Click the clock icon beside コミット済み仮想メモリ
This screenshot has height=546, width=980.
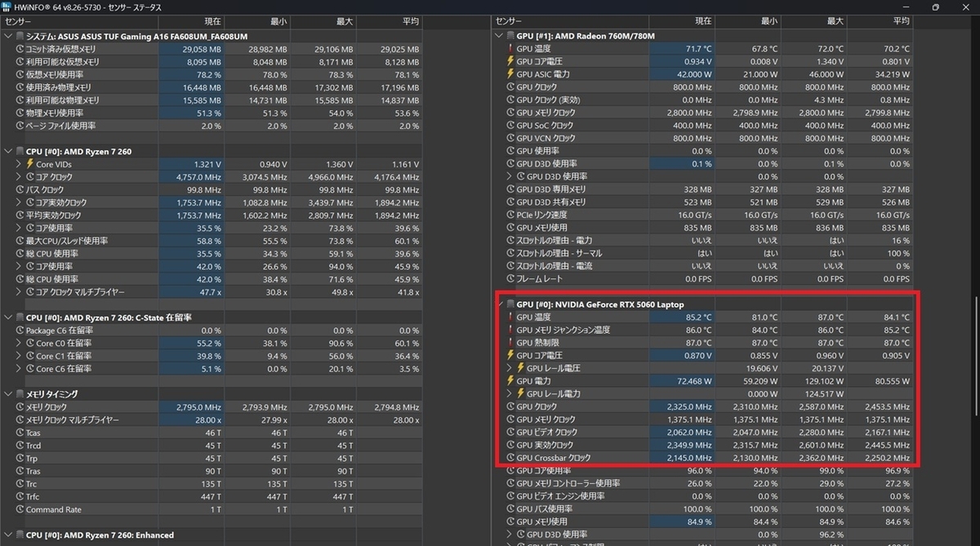(x=19, y=49)
